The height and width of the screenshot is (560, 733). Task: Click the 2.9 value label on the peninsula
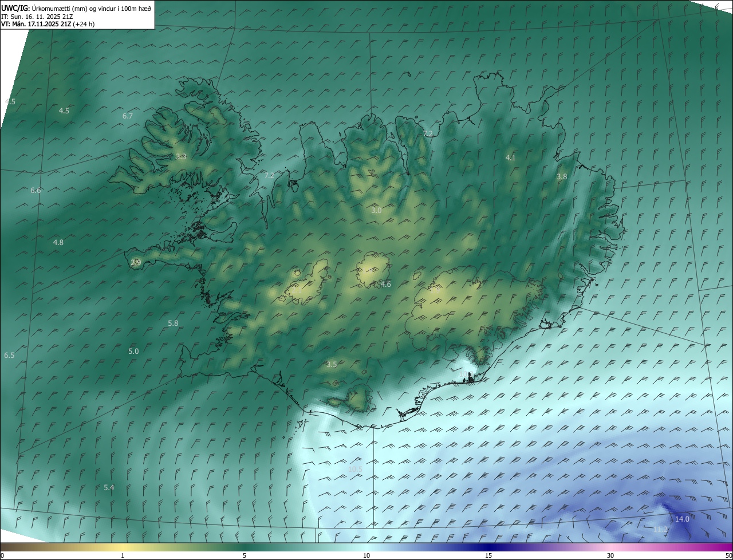(x=136, y=262)
